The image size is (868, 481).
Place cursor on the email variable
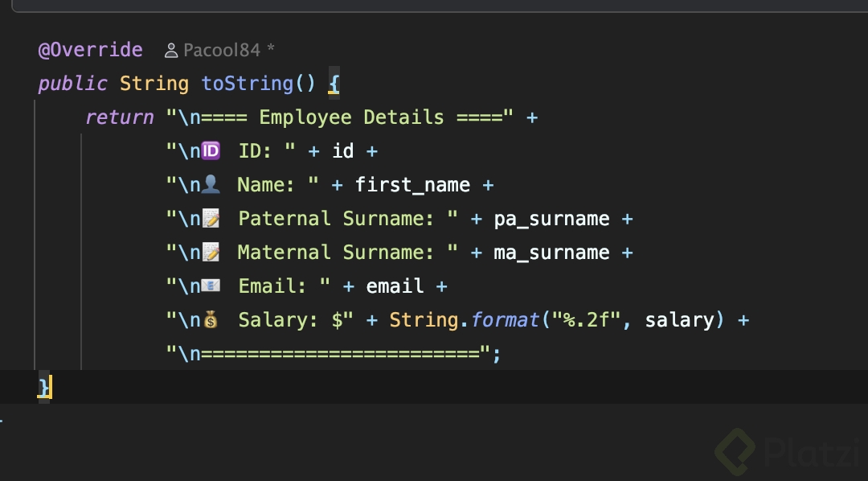point(395,286)
